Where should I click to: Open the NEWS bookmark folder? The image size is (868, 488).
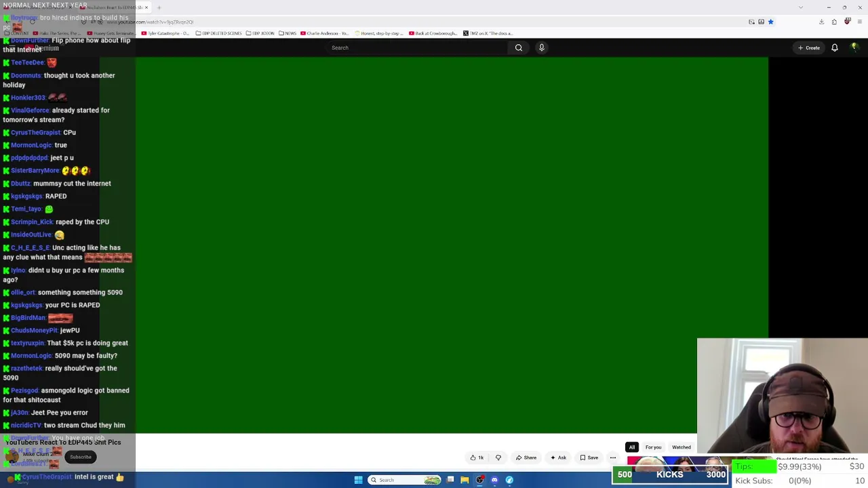288,33
